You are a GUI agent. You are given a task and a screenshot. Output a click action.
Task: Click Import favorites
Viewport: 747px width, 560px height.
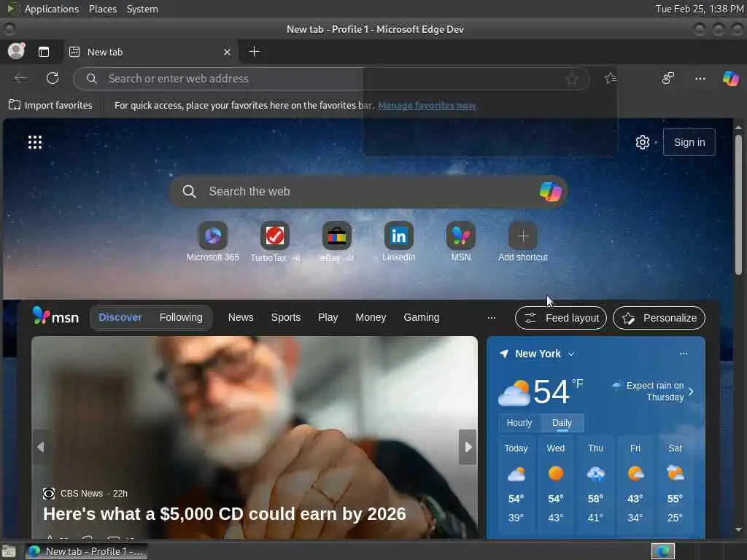pos(50,105)
